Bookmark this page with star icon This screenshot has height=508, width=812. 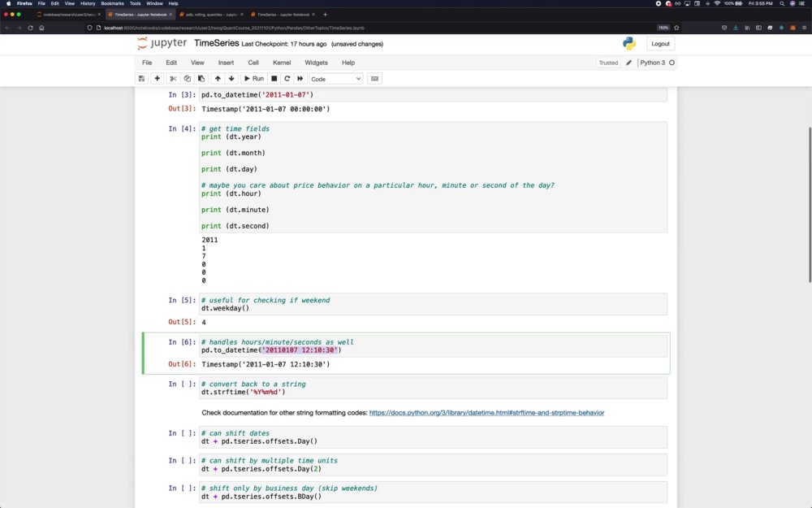[676, 28]
